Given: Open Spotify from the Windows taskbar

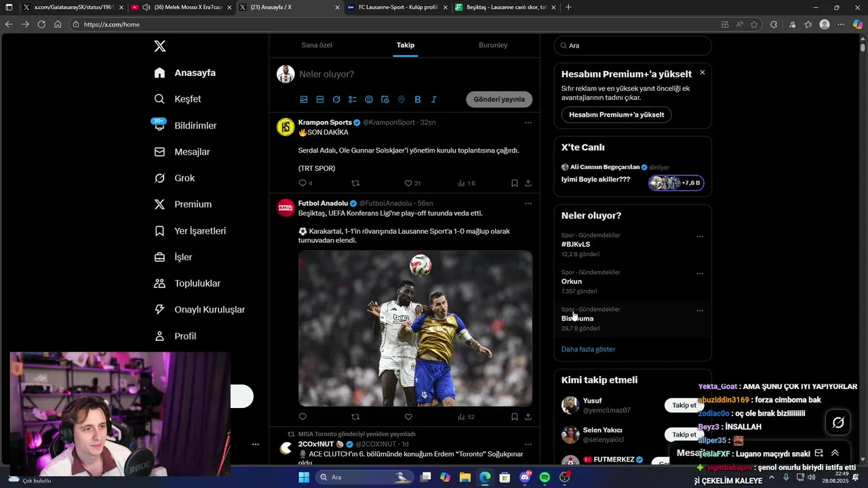Looking at the screenshot, I should coord(545,477).
